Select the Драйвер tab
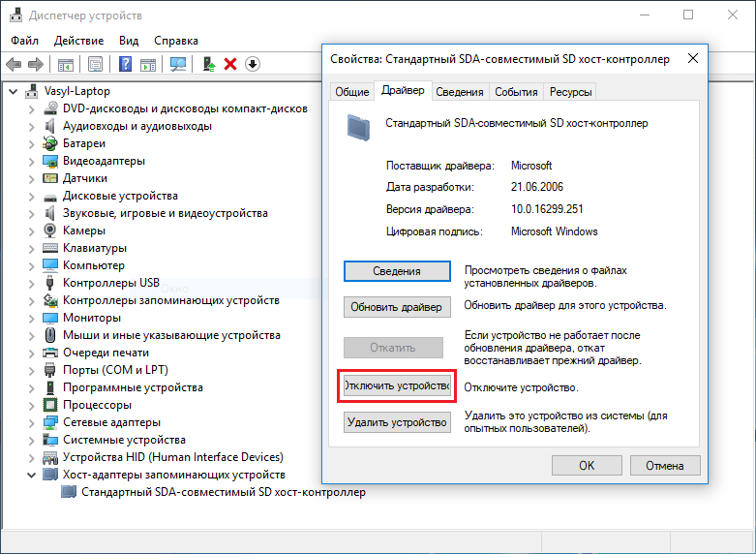Viewport: 756px width, 554px height. (x=403, y=90)
